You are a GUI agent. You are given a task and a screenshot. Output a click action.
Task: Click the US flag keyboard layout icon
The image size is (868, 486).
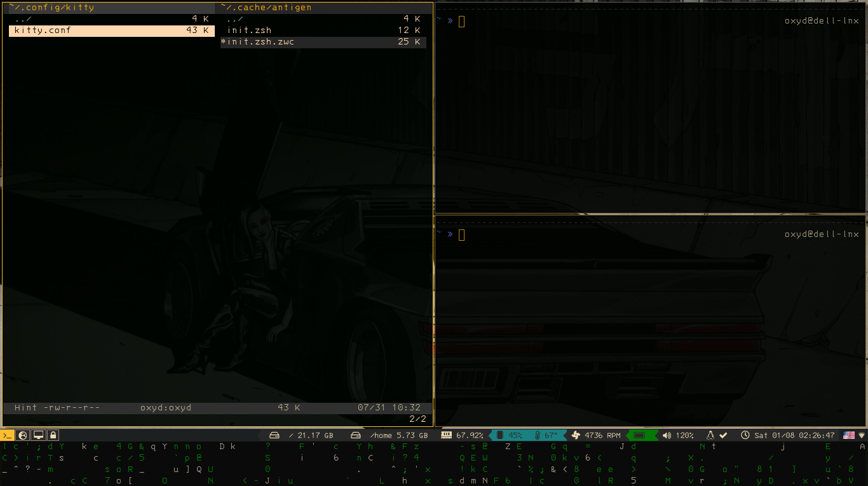[849, 435]
